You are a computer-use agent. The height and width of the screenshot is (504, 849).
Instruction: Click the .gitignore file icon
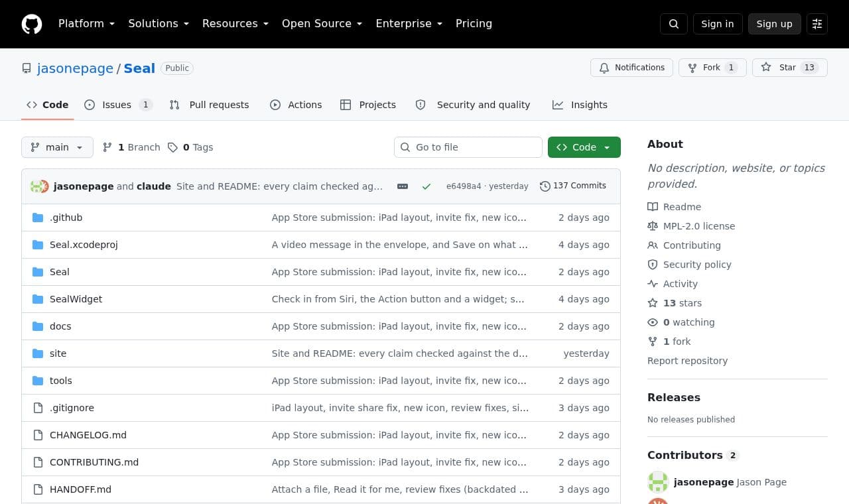(38, 408)
